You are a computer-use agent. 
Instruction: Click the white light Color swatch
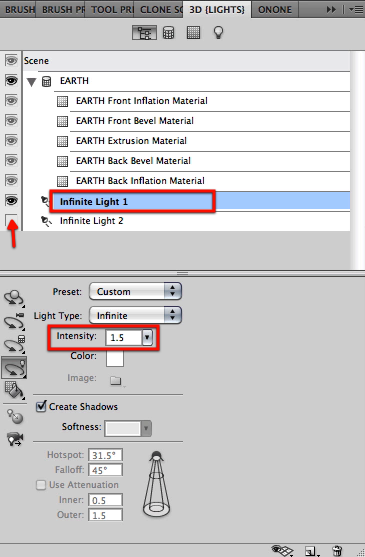click(x=115, y=358)
